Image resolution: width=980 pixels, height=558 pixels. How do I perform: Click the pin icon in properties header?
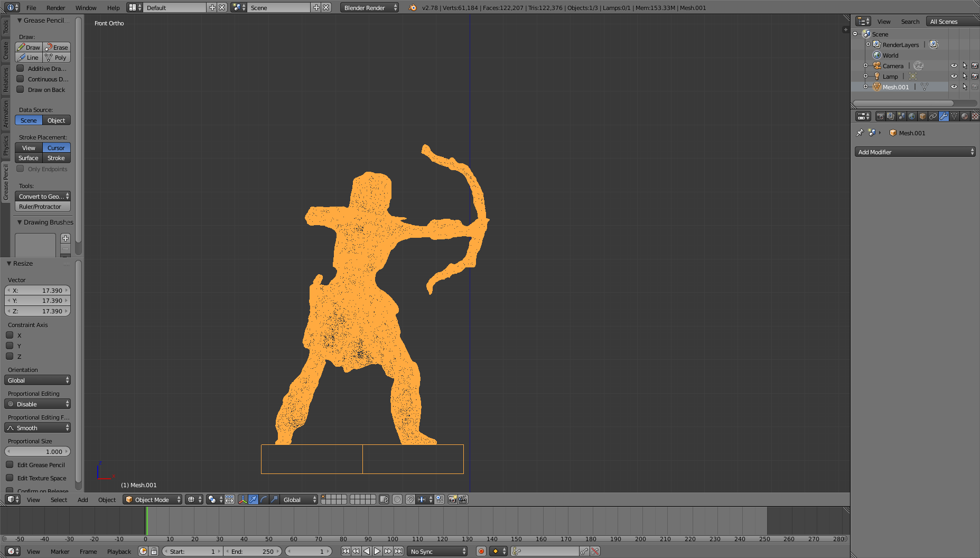pyautogui.click(x=860, y=133)
